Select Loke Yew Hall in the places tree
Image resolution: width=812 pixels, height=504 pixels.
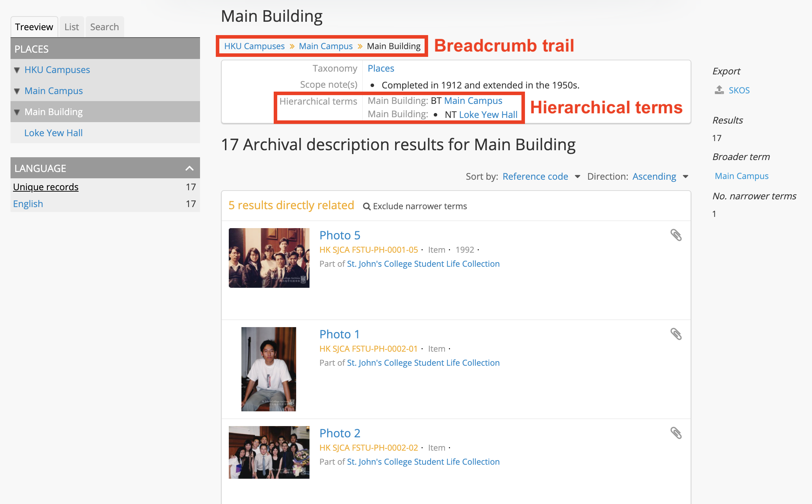click(53, 133)
